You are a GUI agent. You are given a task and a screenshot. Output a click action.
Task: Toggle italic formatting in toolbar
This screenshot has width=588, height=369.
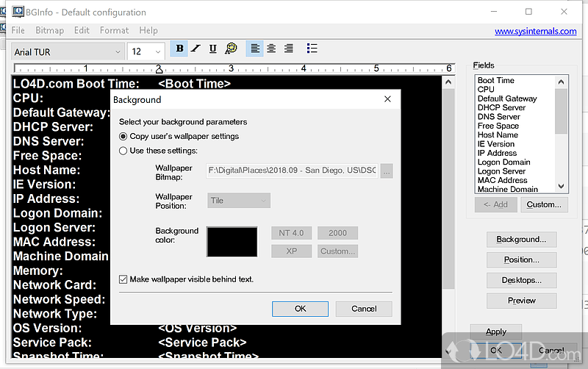click(x=196, y=49)
